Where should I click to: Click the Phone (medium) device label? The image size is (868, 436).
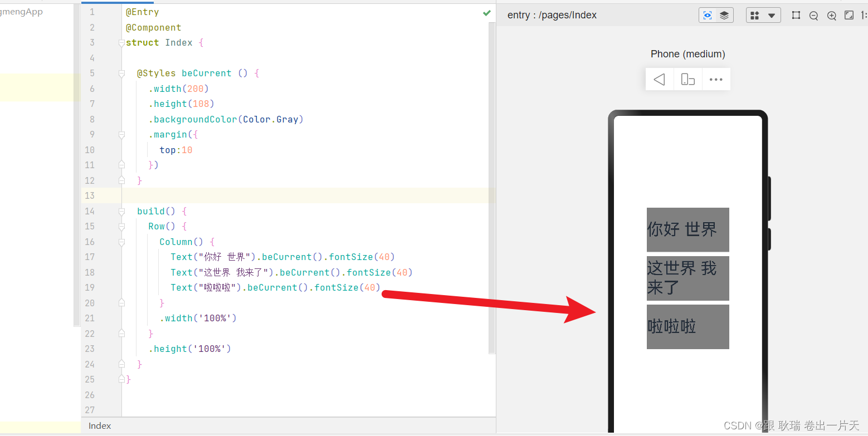pos(688,54)
